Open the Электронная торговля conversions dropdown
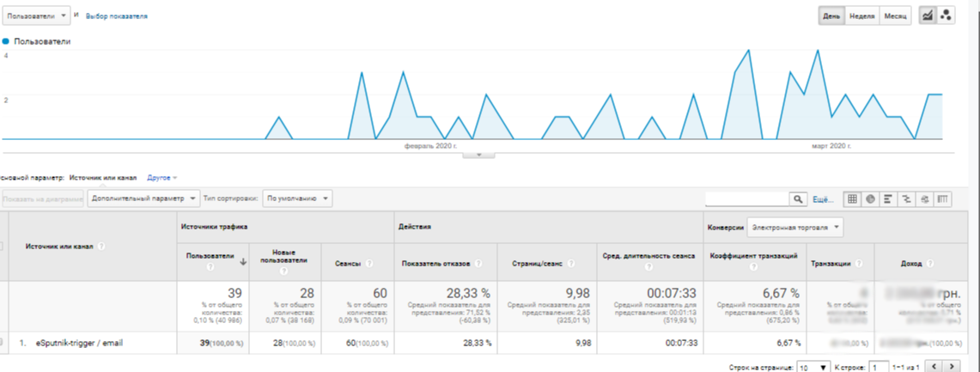The width and height of the screenshot is (980, 372). [795, 228]
